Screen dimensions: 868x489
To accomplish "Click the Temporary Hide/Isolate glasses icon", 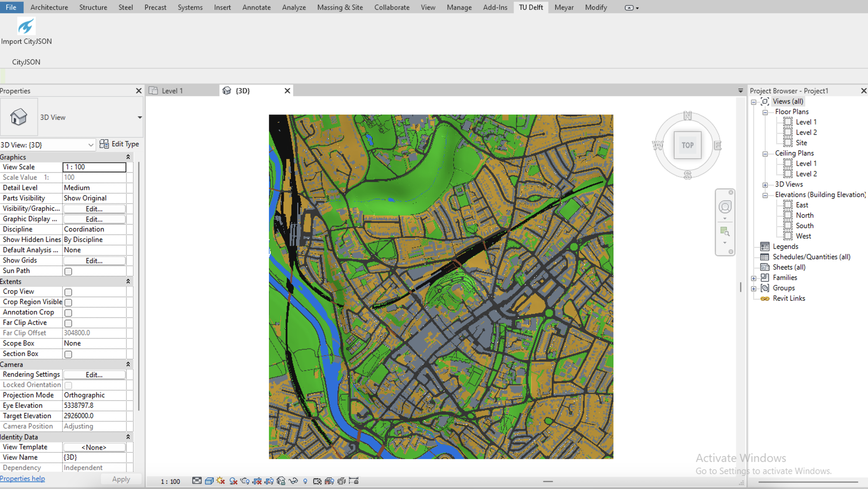I will coord(293,481).
